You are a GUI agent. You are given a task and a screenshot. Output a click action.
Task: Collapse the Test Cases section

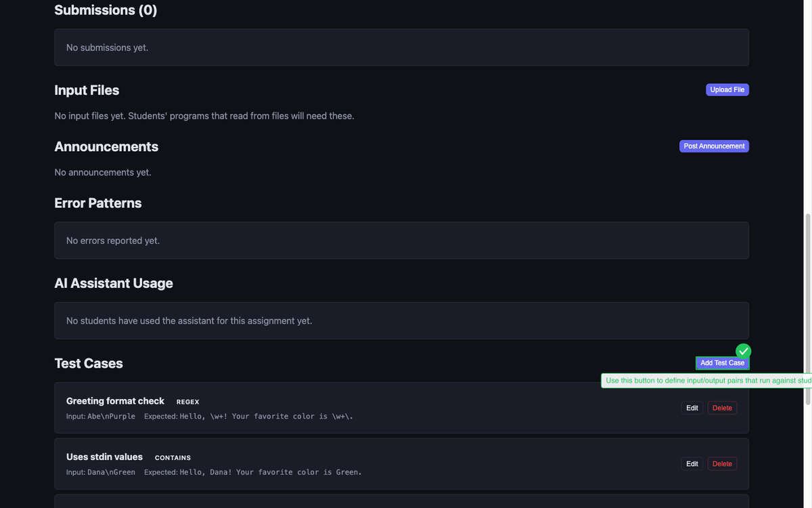pyautogui.click(x=89, y=363)
